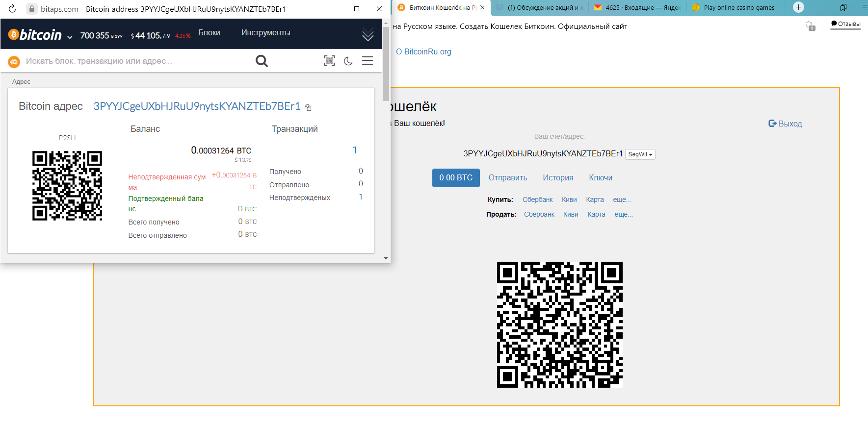Open the Отзывы reviews button
The height and width of the screenshot is (423, 868).
pyautogui.click(x=845, y=24)
